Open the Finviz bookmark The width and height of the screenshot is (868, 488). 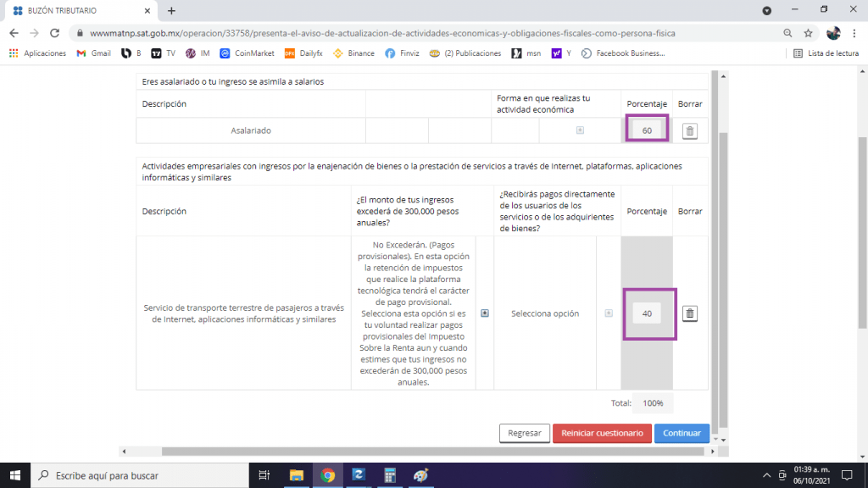tap(402, 53)
